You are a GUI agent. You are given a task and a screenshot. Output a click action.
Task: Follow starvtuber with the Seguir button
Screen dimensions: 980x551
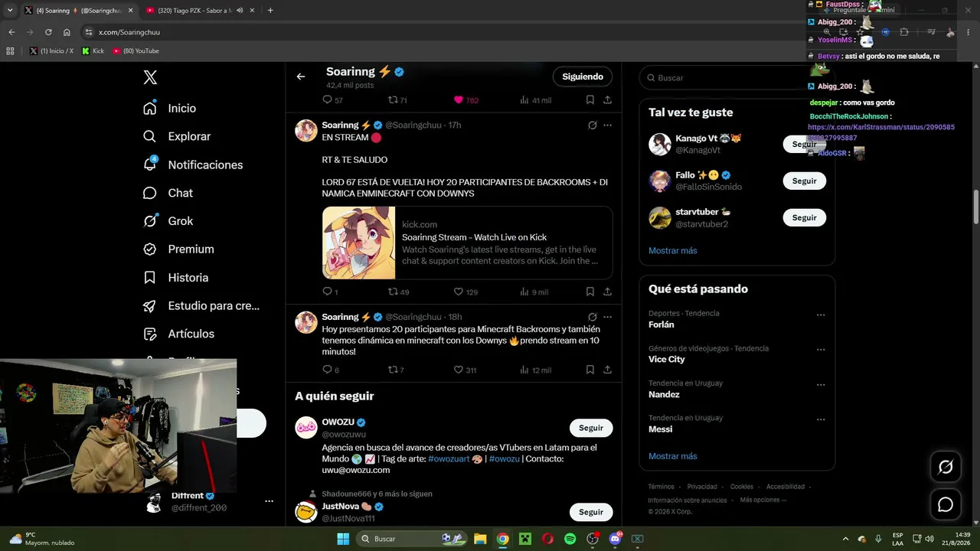[804, 218]
